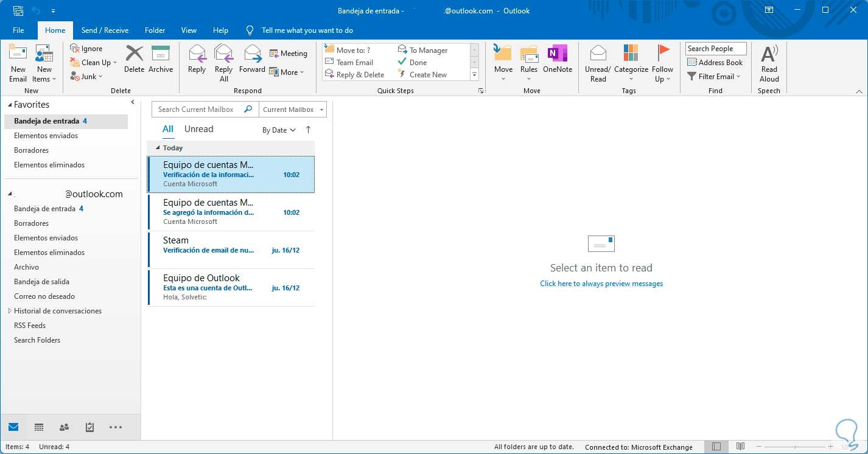This screenshot has width=868, height=454.
Task: Expand Historial de conversaciones folder
Action: 10,311
